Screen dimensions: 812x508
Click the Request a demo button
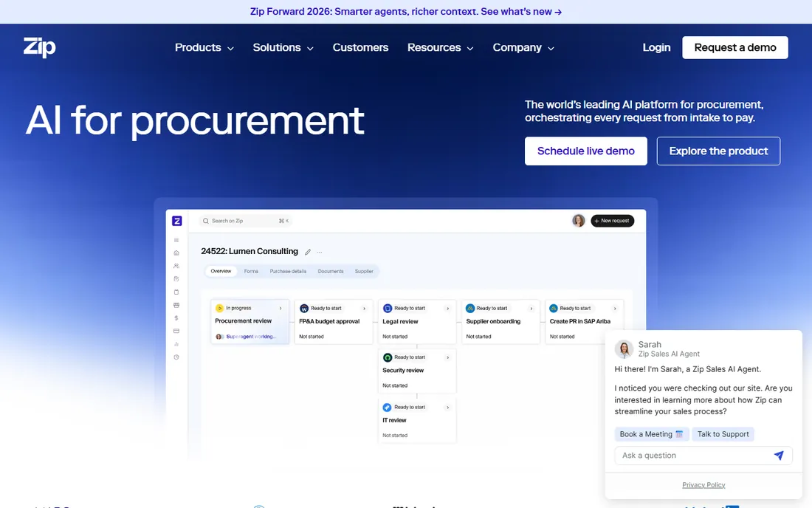coord(735,48)
